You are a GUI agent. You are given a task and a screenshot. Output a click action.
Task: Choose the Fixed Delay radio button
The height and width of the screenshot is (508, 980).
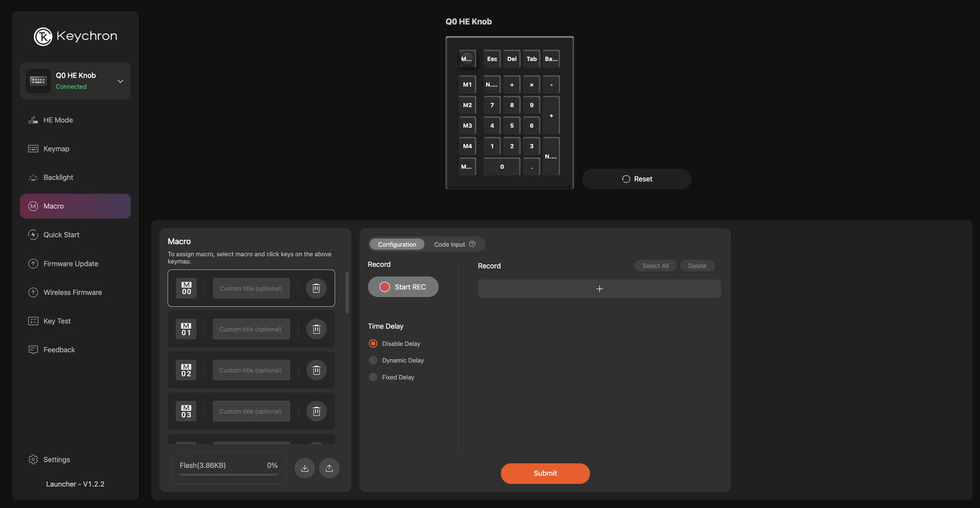click(x=373, y=377)
